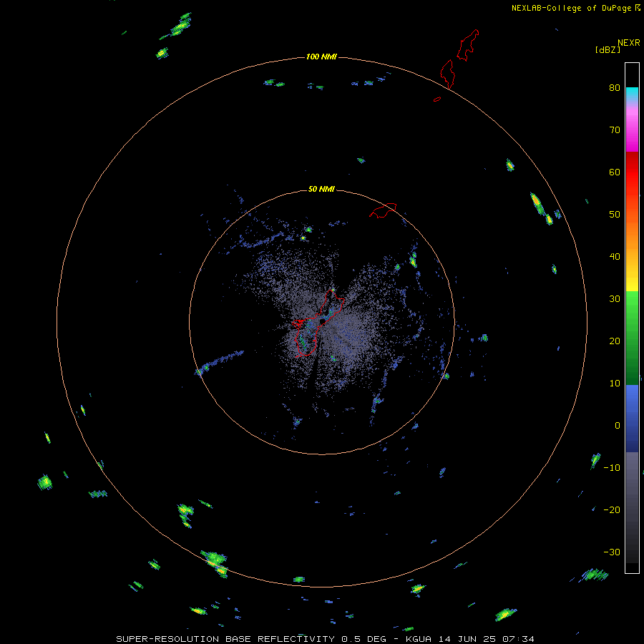This screenshot has width=644, height=644.
Task: Click the 50 dBZ scale value
Action: click(x=615, y=215)
